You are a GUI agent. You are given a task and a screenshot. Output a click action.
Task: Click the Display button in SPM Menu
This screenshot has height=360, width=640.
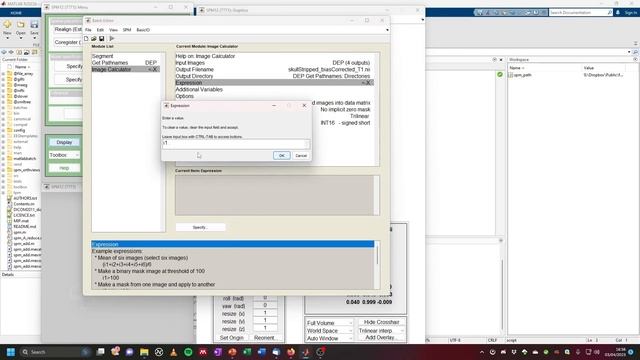click(x=64, y=142)
